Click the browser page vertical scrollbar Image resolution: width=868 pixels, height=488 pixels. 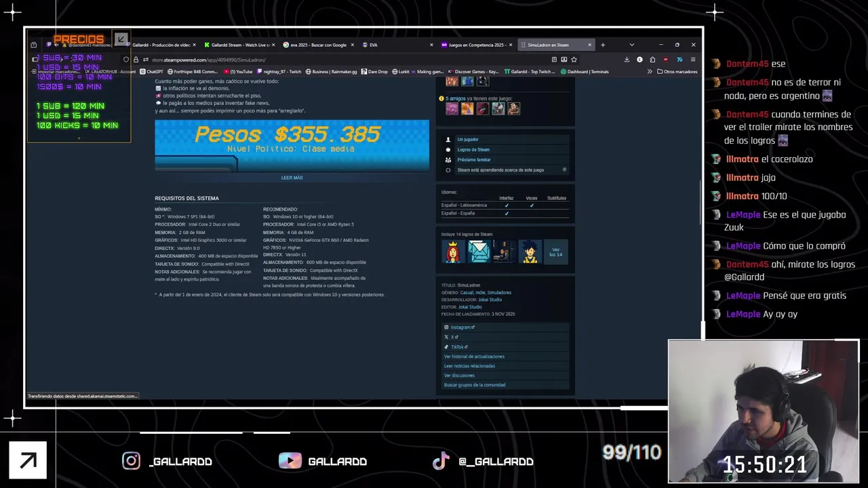click(701, 203)
